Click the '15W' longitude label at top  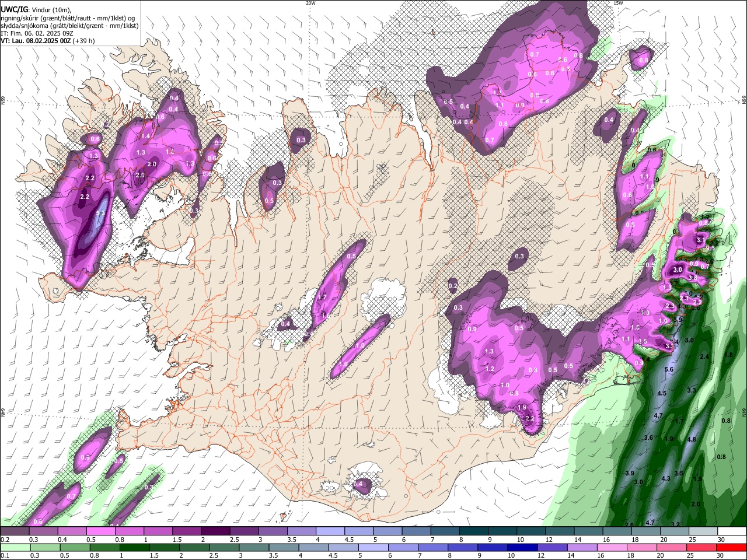[618, 3]
